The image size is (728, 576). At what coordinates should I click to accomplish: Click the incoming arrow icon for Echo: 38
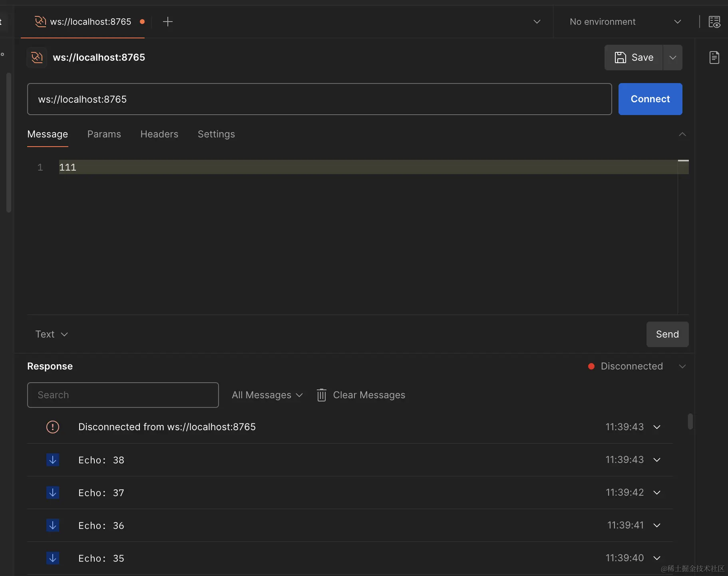[53, 460]
